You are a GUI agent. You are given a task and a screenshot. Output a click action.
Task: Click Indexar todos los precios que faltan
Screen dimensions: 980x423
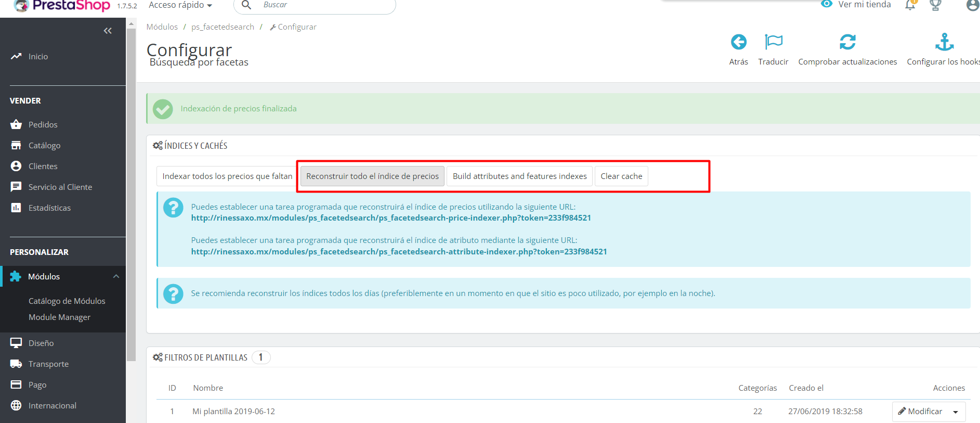click(x=227, y=176)
